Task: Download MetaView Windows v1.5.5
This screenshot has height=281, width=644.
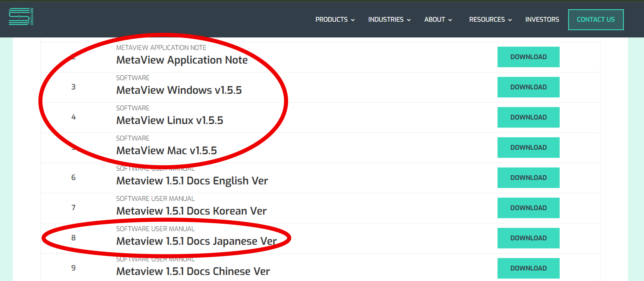Action: click(528, 87)
